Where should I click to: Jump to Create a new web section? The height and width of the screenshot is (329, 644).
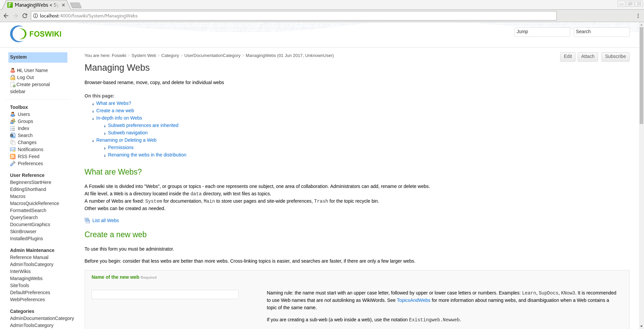[x=115, y=111]
